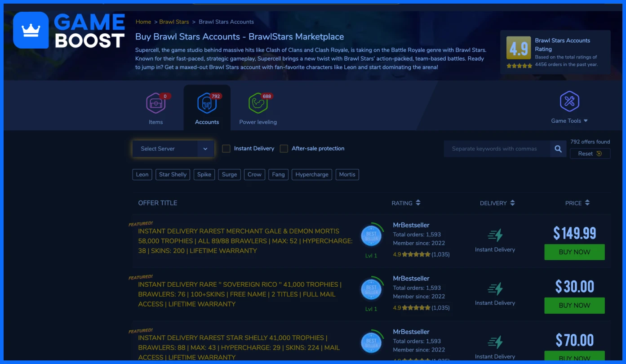The height and width of the screenshot is (364, 626).
Task: Select the Accounts helmet icon
Action: click(x=207, y=103)
